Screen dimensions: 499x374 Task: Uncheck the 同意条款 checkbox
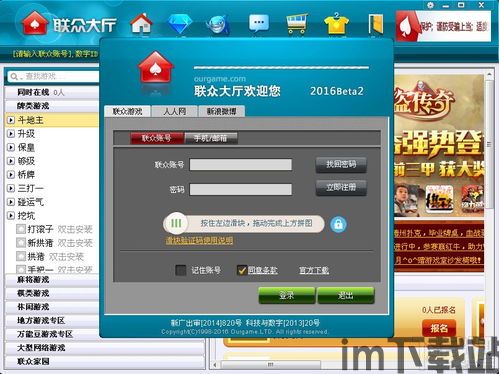[x=242, y=270]
